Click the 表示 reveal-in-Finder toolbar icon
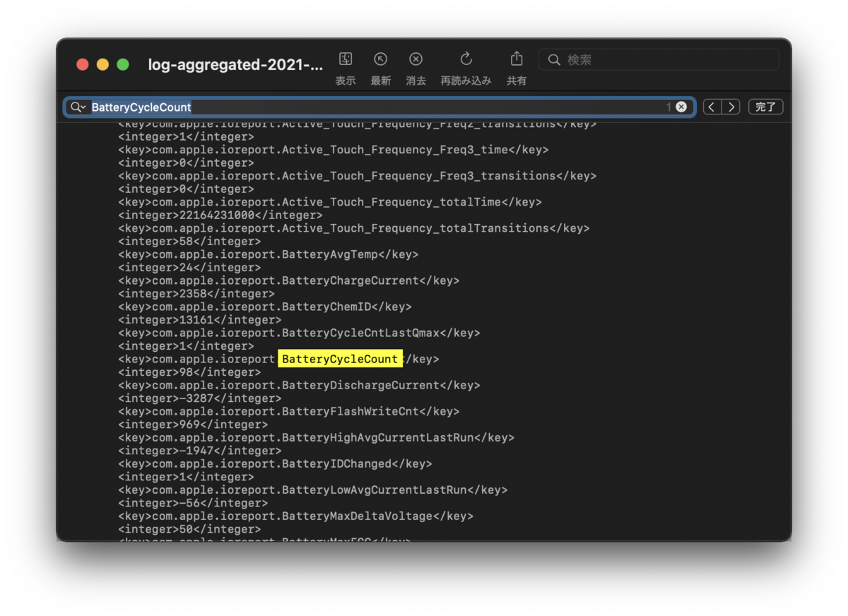The width and height of the screenshot is (848, 616). pos(346,60)
